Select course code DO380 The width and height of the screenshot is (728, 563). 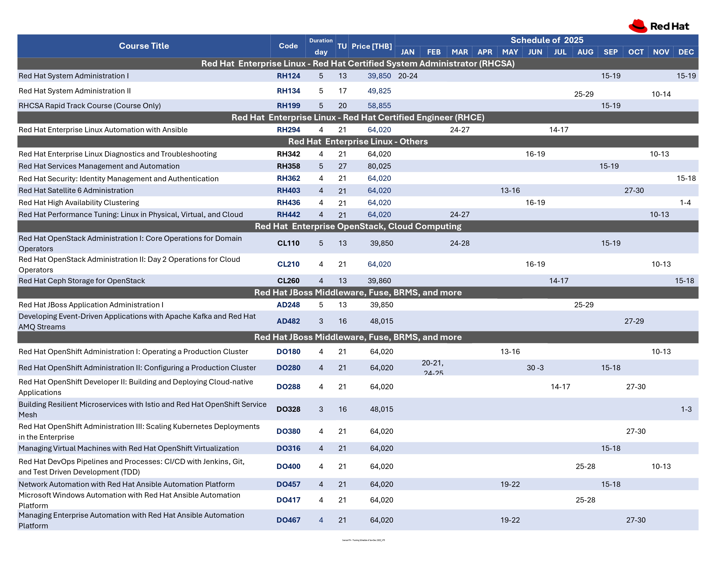(288, 431)
